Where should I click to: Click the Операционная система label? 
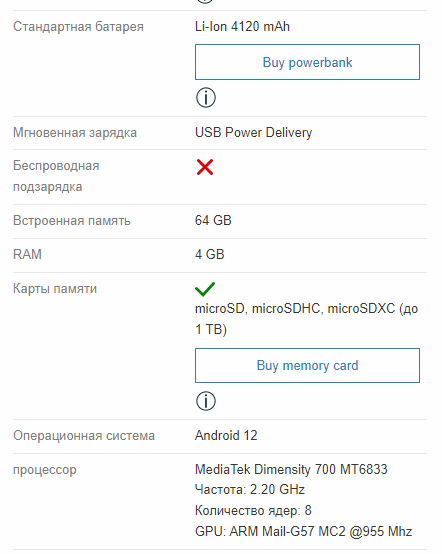coord(84,436)
